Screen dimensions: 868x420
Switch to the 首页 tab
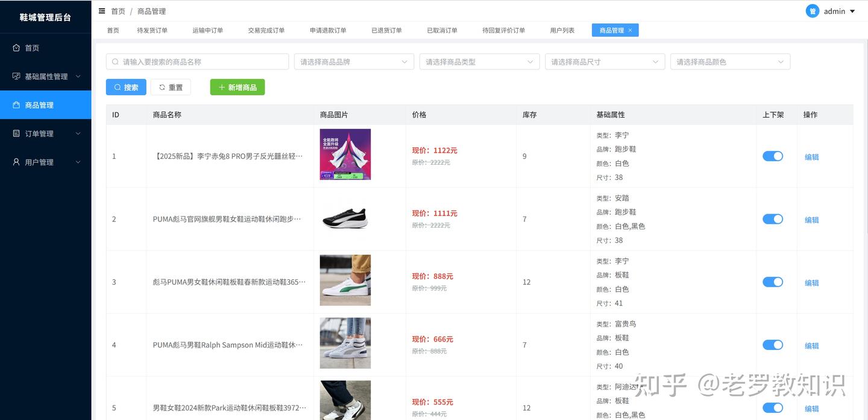pyautogui.click(x=113, y=30)
